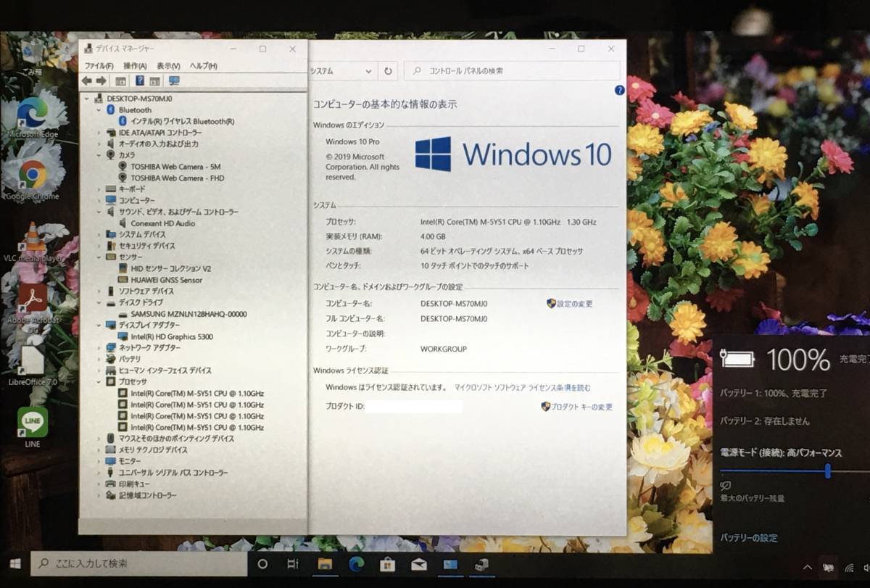Open ファイル(F) menu

pos(99,66)
